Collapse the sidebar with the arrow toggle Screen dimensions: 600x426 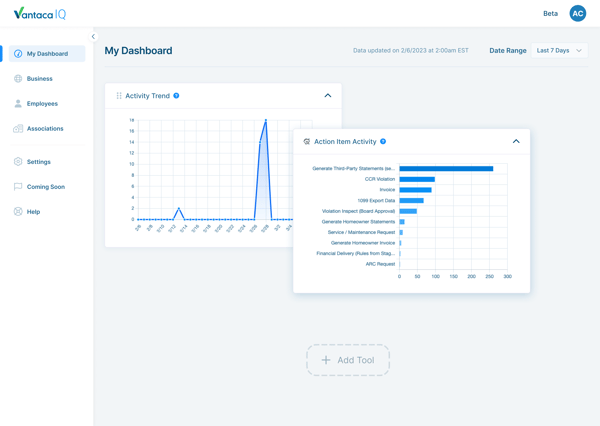94,37
